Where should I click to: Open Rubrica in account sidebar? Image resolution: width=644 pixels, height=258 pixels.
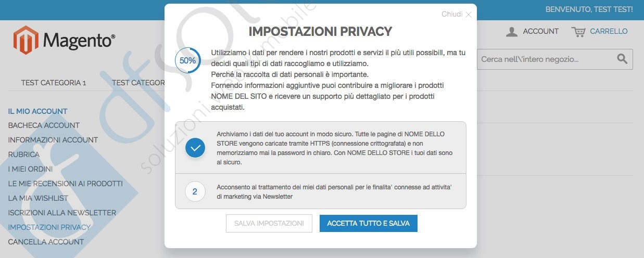click(24, 154)
